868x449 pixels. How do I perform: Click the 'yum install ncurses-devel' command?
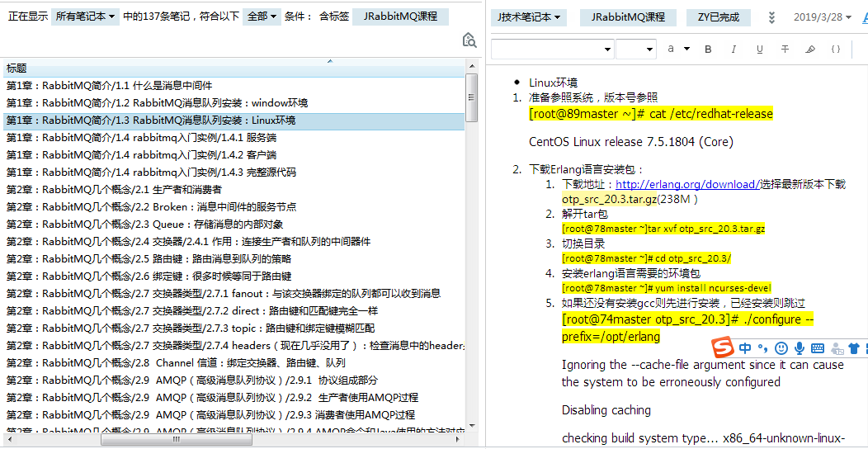(667, 288)
